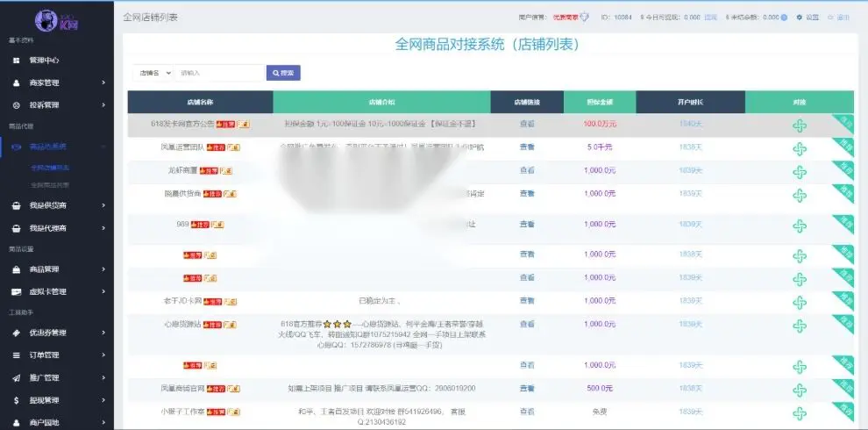The width and height of the screenshot is (868, 430).
Task: Click 查看 link for 心晨货源站
Action: 527,324
